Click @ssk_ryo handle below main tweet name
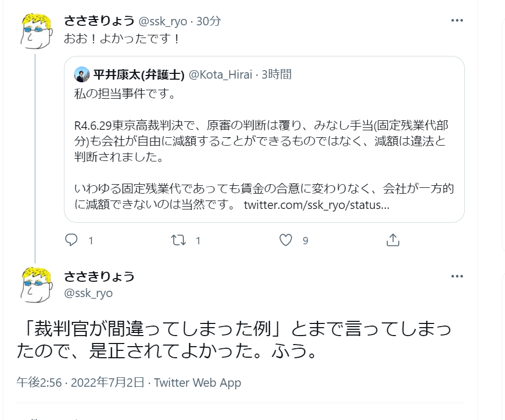The width and height of the screenshot is (505, 420). point(88,293)
